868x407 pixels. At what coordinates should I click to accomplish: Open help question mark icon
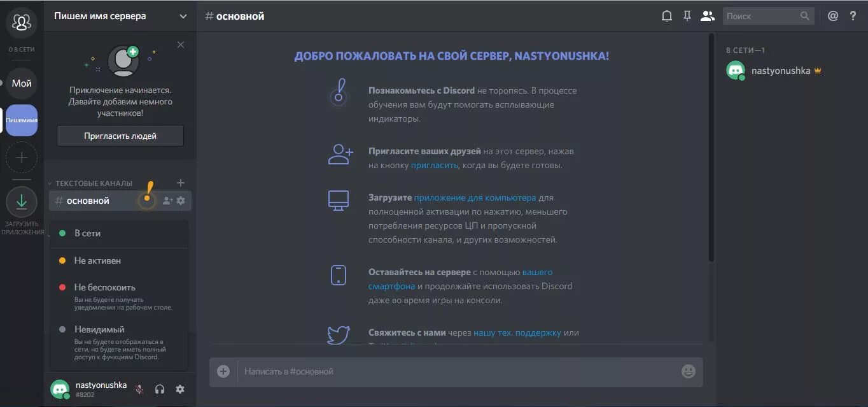click(853, 16)
